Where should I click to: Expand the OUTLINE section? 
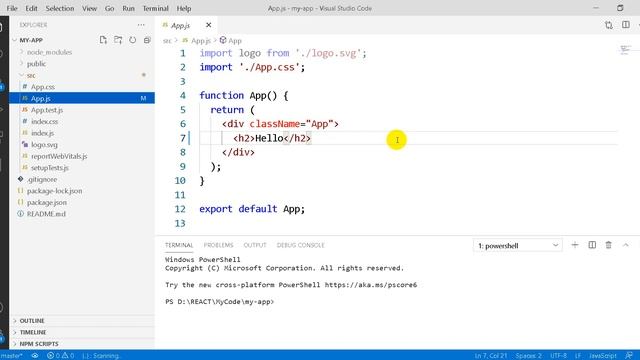coord(32,321)
